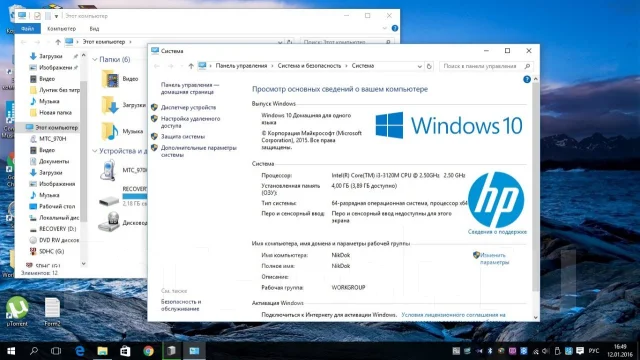Open Файл tab in Explorer window

point(27,29)
